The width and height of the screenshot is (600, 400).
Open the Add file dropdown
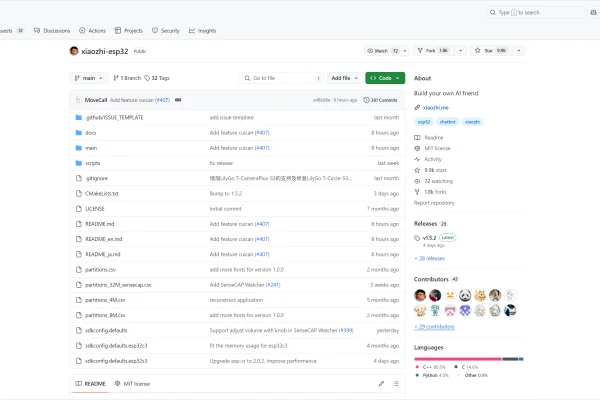(344, 78)
